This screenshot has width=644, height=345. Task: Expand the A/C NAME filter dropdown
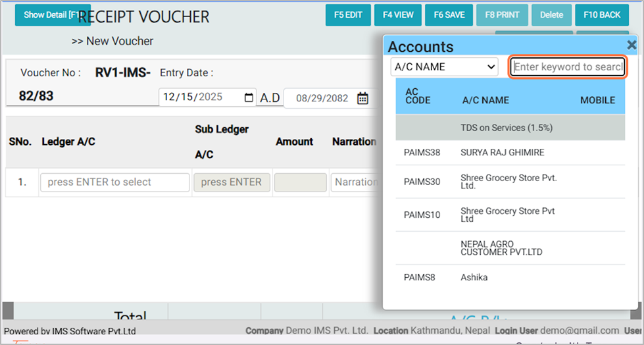pos(445,66)
